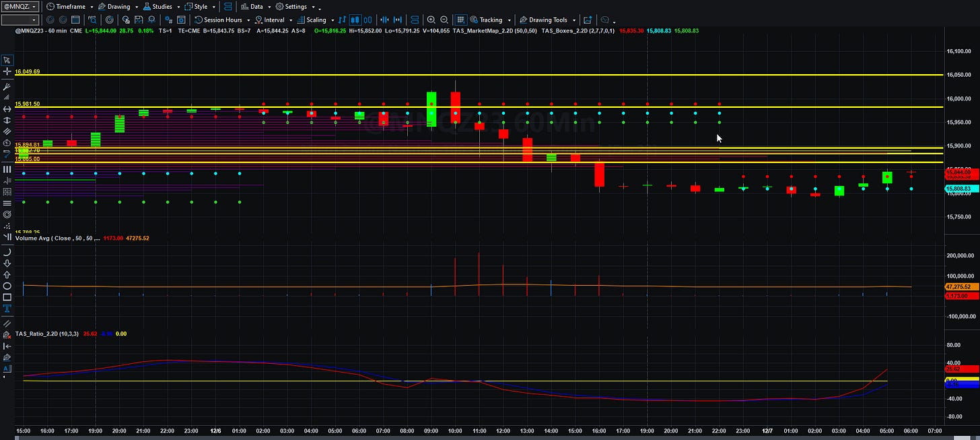Viewport: 980px width, 440px height.
Task: Click the 15,981.50 yellow price line
Action: pos(478,107)
